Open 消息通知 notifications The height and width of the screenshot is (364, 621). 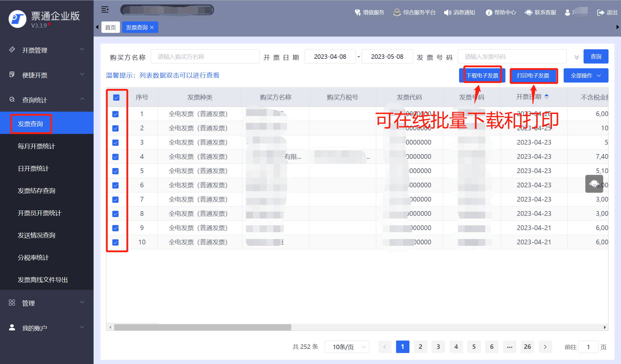(460, 12)
